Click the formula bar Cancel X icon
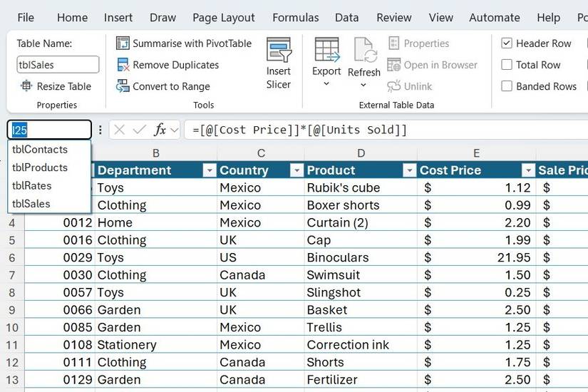Viewport: 588px width, 392px height. point(119,130)
